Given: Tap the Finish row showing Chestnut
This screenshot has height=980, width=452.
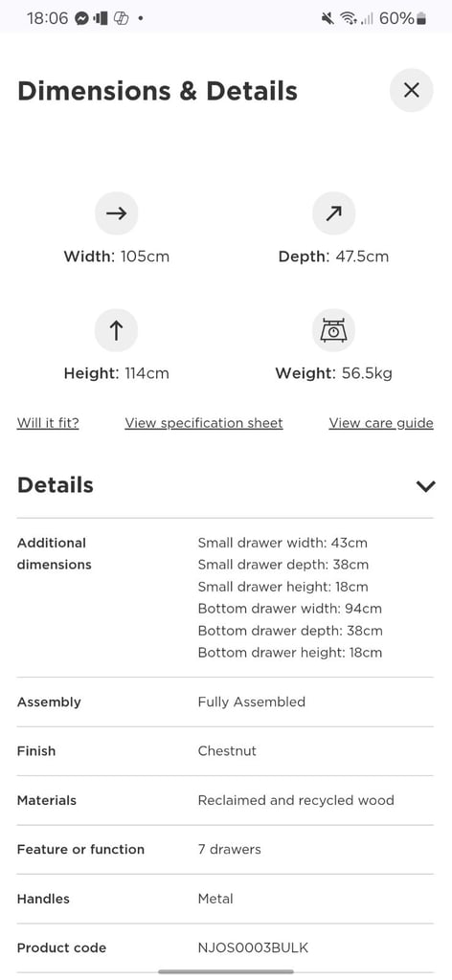Looking at the screenshot, I should [x=225, y=751].
